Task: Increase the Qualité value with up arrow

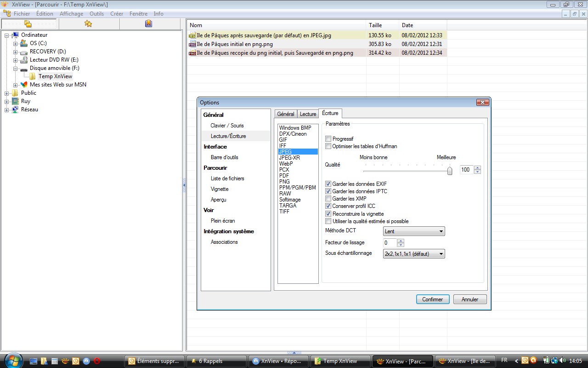Action: [x=478, y=167]
